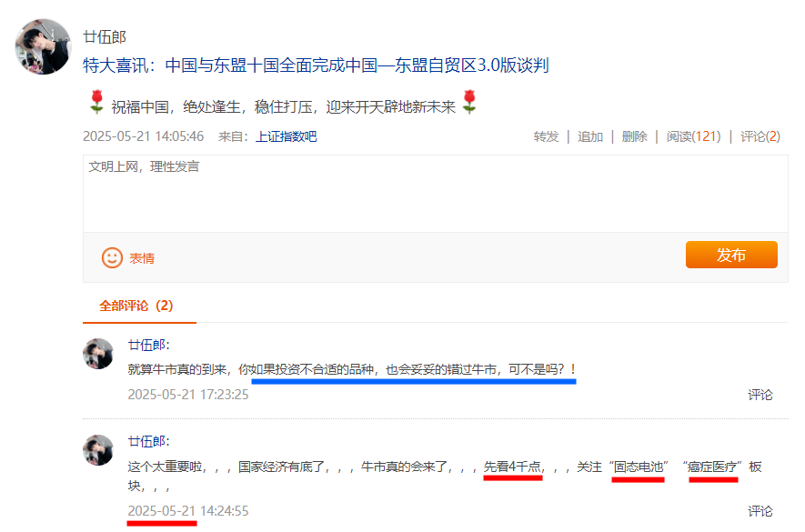This screenshot has height=532, width=805.
Task: Open username 廿伍郎 on the 这个太重要啦 comment
Action: pos(146,442)
